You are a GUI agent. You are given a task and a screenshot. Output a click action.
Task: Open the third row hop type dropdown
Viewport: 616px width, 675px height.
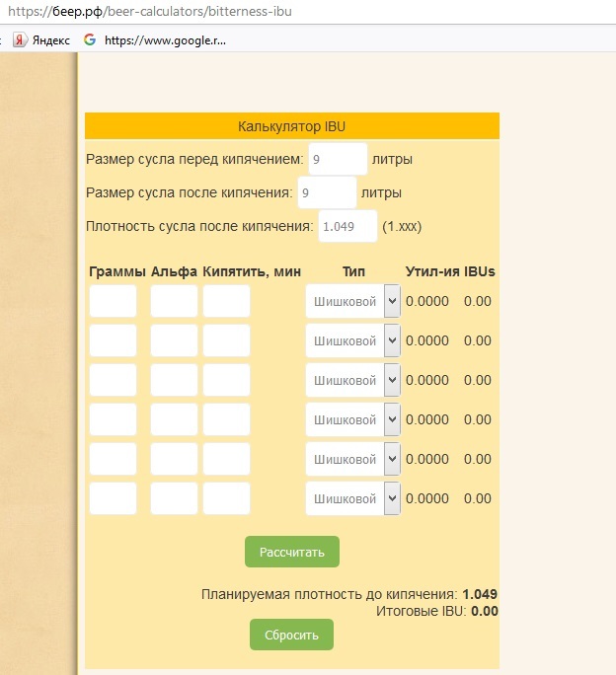(352, 380)
